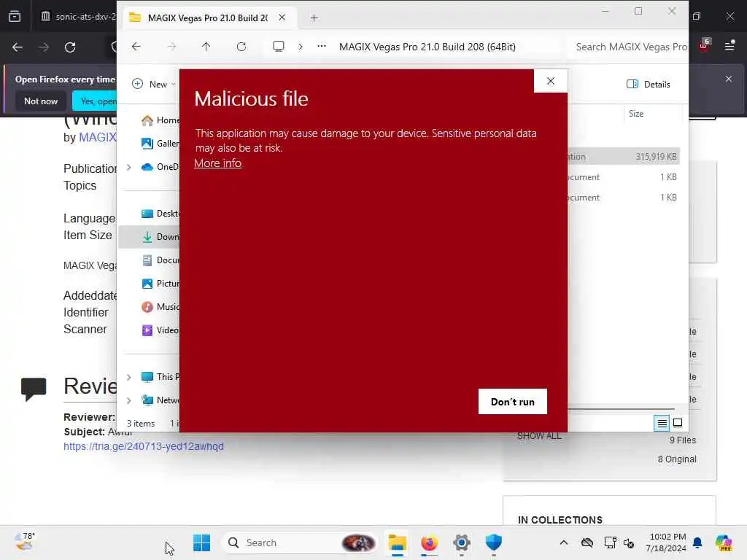
Task: Click the Don't run button
Action: [x=513, y=402]
